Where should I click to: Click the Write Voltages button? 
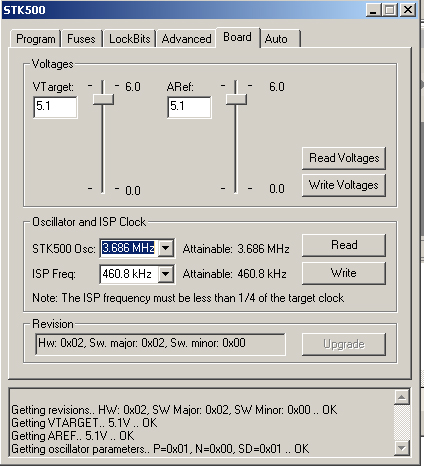tap(344, 185)
